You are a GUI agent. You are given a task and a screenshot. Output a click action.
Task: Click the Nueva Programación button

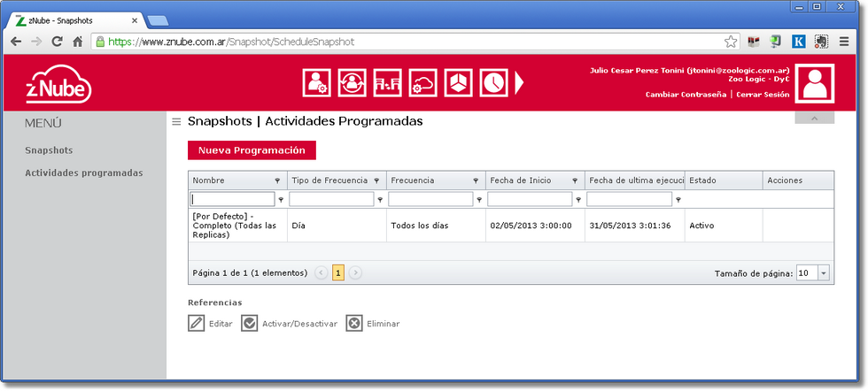[252, 150]
